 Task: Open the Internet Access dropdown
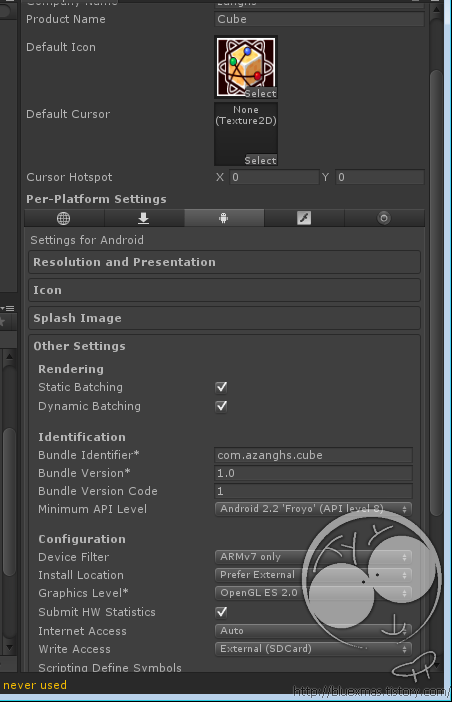313,631
